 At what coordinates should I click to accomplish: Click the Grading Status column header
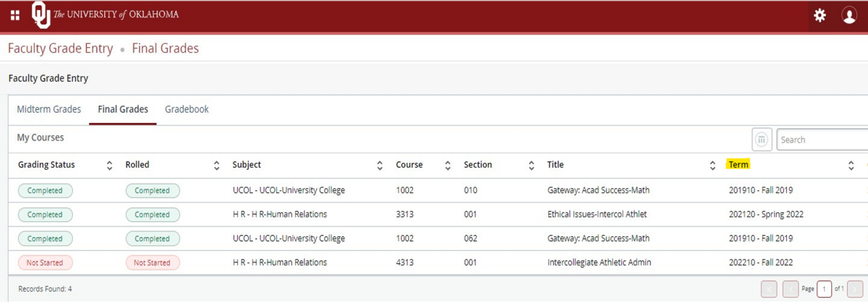click(46, 165)
